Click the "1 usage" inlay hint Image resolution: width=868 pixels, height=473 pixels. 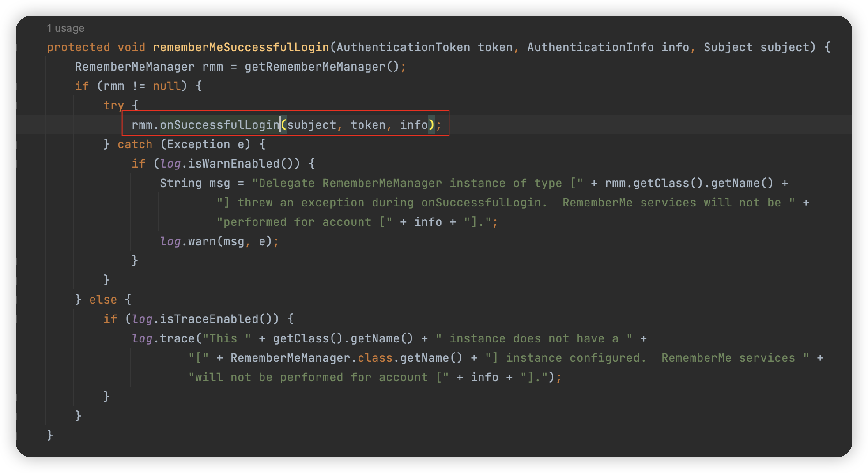(65, 28)
